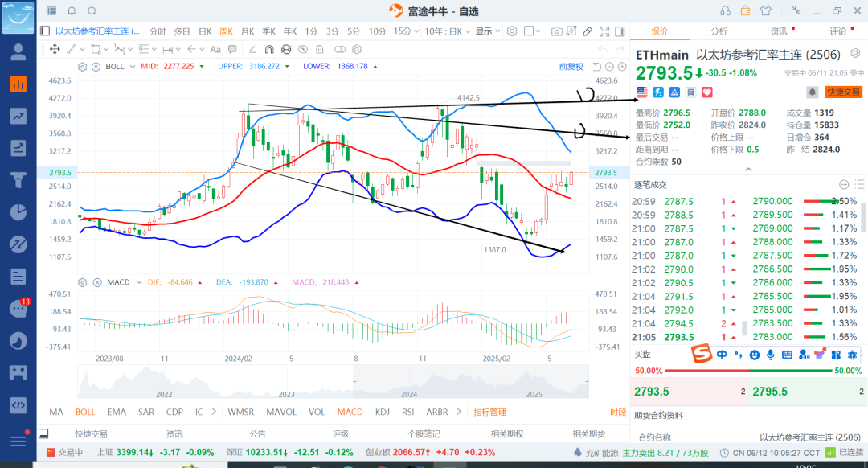Switch to the 分析 tab
This screenshot has height=468, width=868.
coord(719,31)
